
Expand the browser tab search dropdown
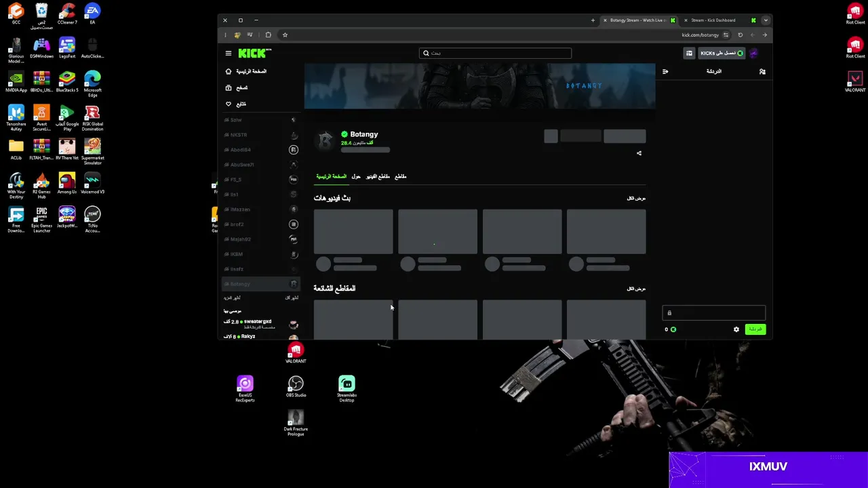pos(766,20)
